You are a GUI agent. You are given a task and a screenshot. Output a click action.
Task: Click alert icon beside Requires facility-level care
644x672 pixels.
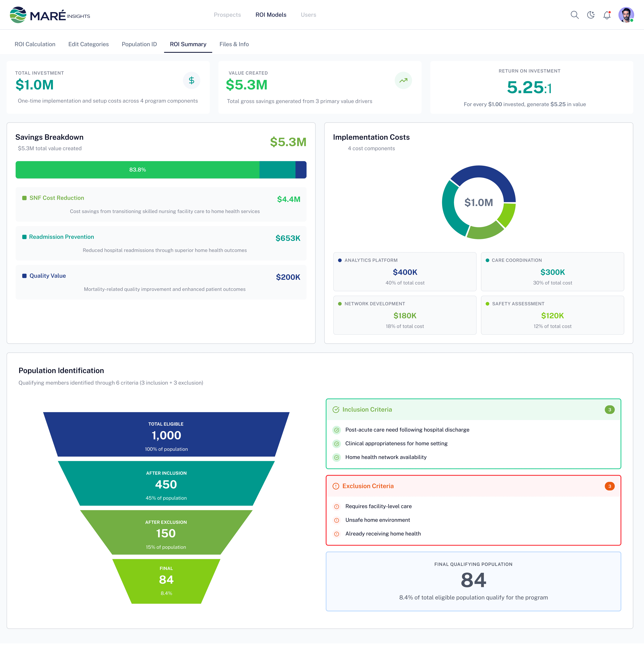[x=337, y=507]
